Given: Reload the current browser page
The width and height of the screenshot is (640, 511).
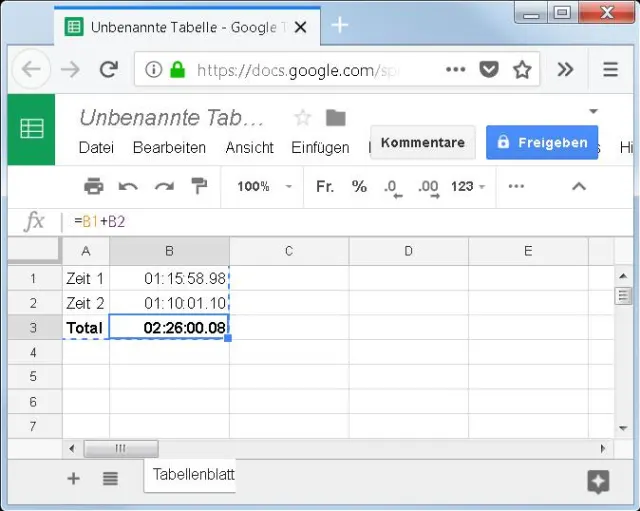Looking at the screenshot, I should pyautogui.click(x=109, y=70).
